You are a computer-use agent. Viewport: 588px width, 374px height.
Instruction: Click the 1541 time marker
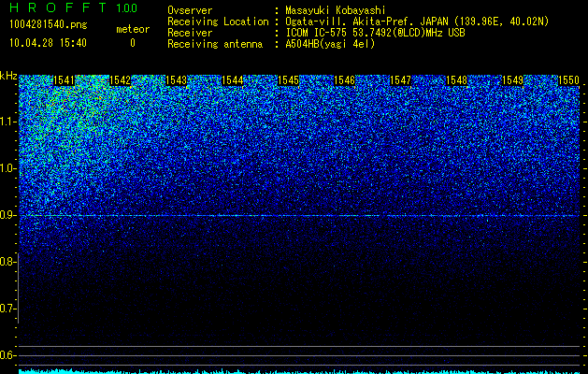tap(65, 80)
